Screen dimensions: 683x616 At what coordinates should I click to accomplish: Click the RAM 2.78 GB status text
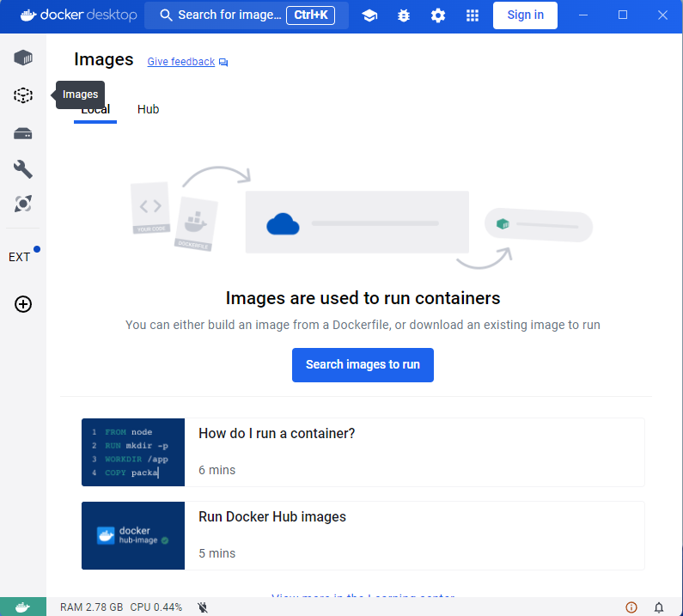pyautogui.click(x=91, y=607)
